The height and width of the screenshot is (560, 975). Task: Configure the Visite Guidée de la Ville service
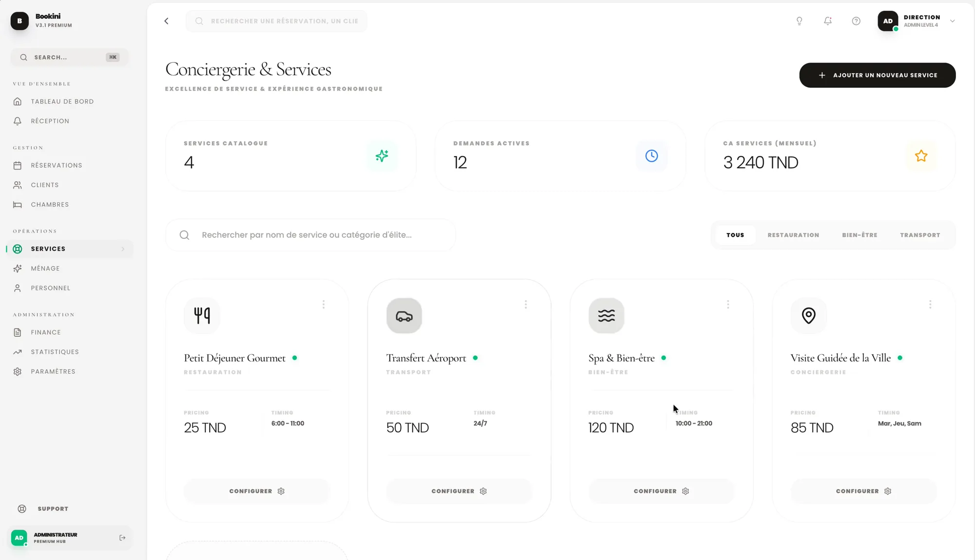click(x=864, y=491)
